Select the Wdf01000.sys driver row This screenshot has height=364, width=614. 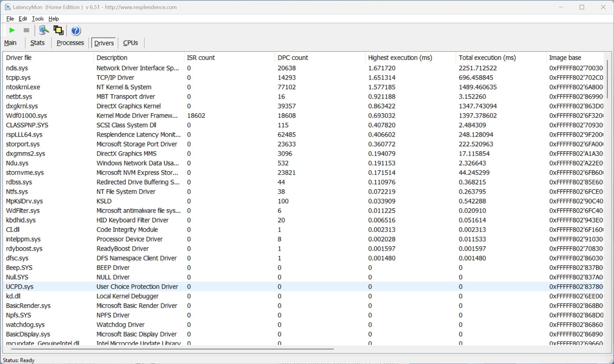[26, 116]
